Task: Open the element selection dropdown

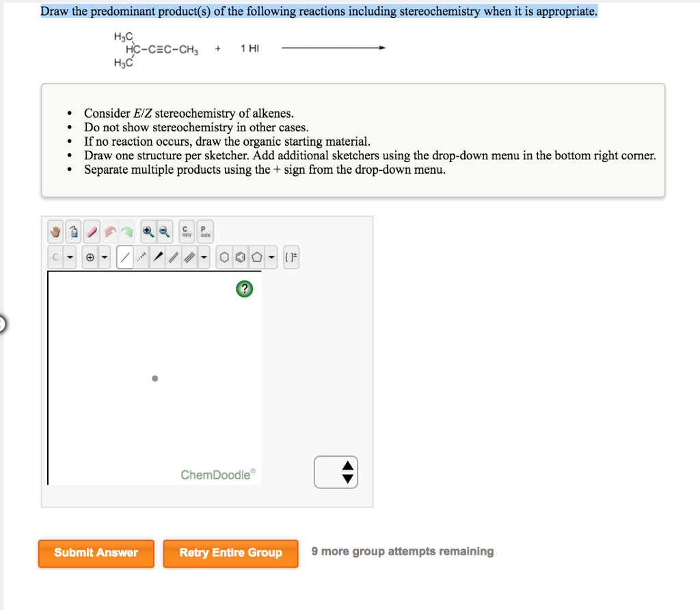Action: [70, 257]
